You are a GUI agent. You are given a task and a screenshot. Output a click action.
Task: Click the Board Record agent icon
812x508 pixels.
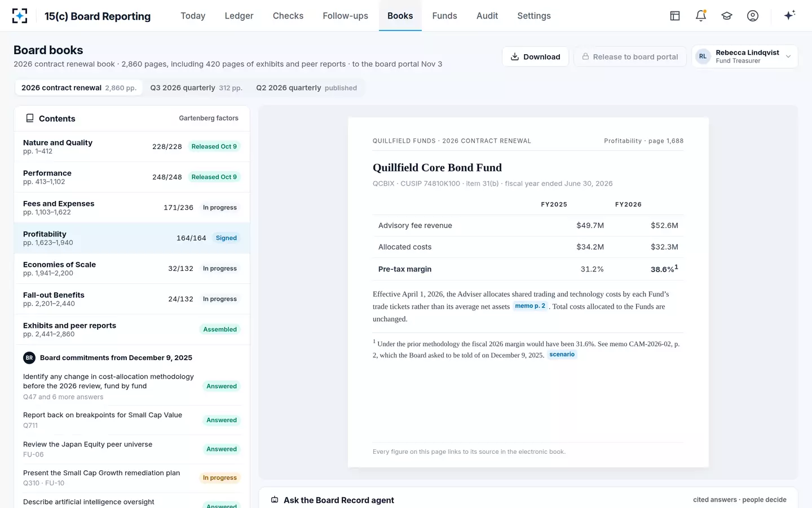pos(275,500)
